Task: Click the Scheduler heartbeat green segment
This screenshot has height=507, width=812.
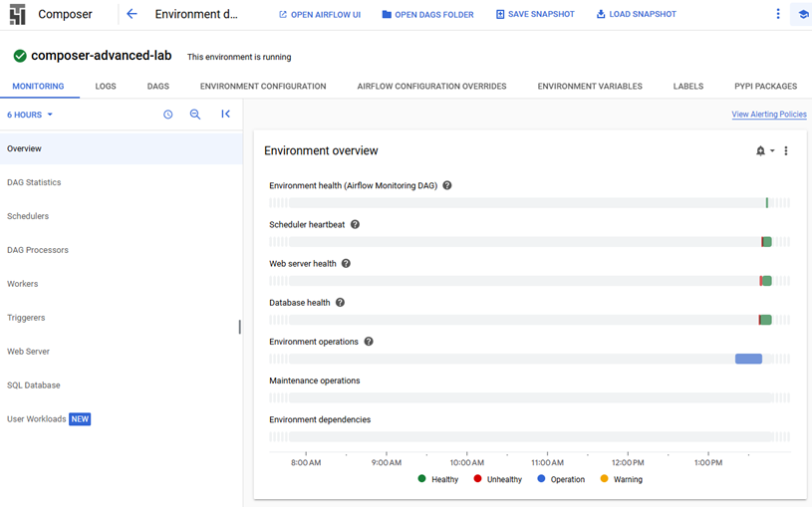Action: pyautogui.click(x=767, y=242)
